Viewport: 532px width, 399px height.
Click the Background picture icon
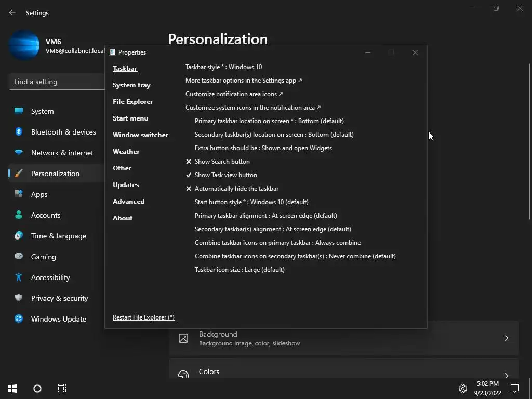point(183,338)
